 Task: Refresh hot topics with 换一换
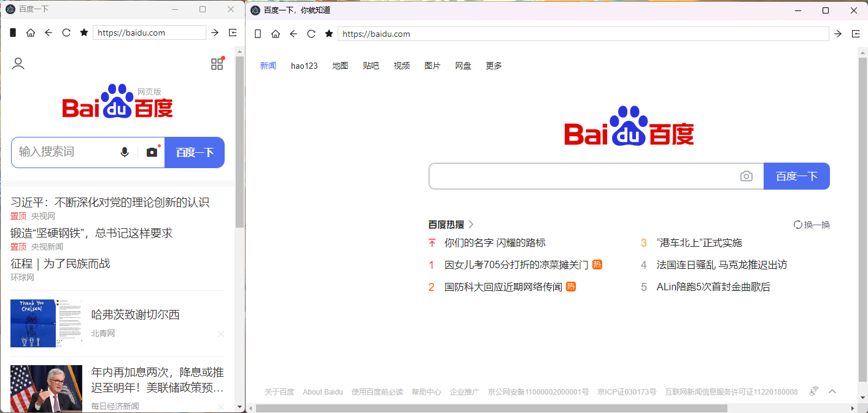[x=812, y=225]
